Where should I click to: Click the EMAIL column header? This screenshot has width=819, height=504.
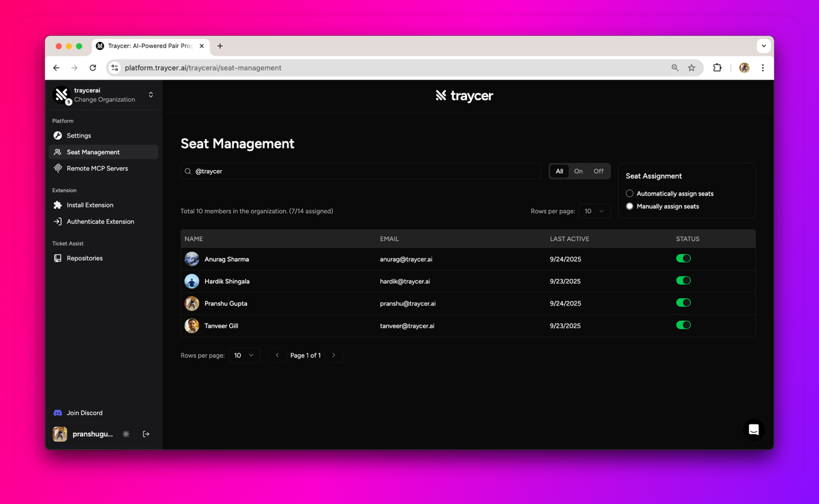click(389, 239)
